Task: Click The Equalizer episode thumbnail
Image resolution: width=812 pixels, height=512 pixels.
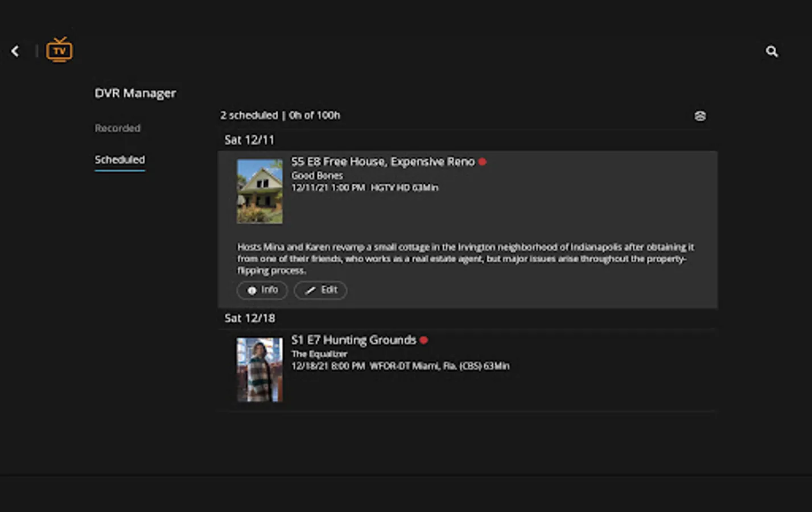Action: pos(259,369)
